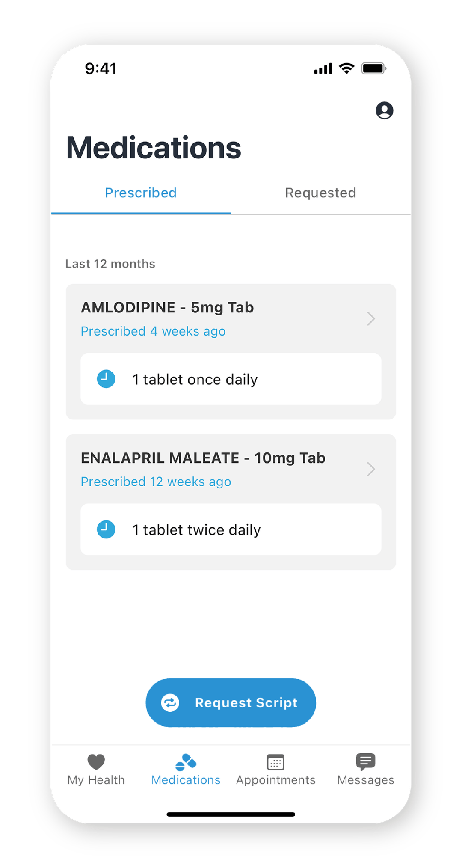Click the refresh icon inside Request Script button
Viewport: 462px width, 868px height.
[x=171, y=702]
